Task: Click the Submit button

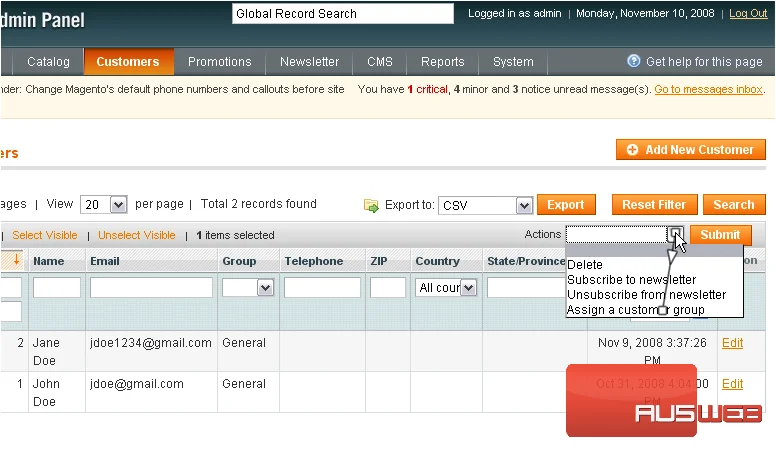Action: tap(721, 235)
